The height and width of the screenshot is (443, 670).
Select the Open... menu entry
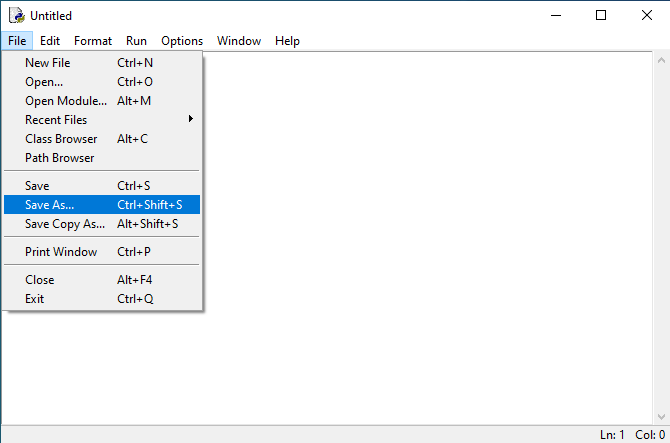[102, 82]
